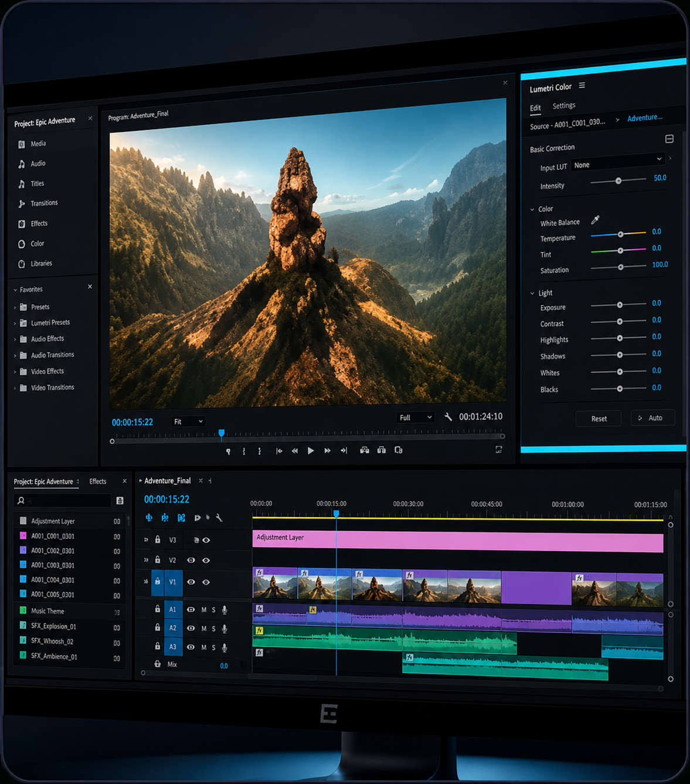Click the Auto button

pos(653,418)
